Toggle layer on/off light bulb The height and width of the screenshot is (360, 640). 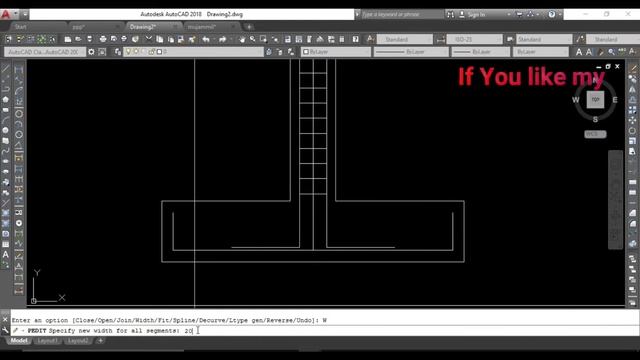[128, 52]
